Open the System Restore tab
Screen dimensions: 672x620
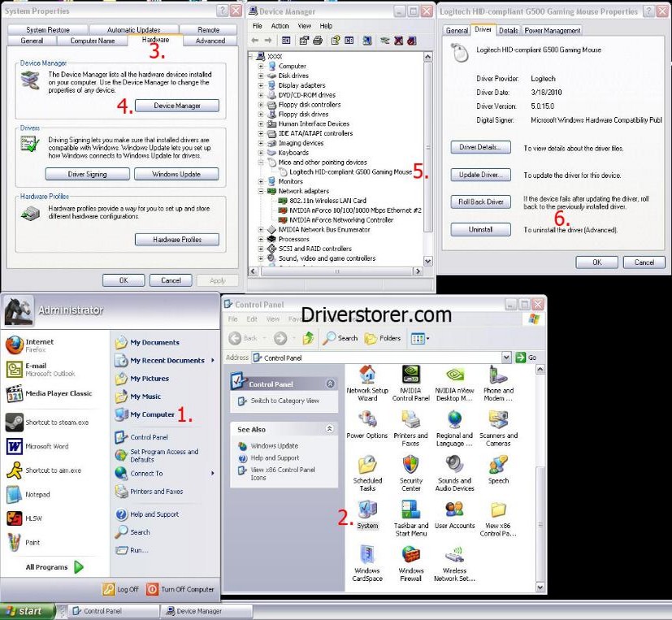(x=48, y=29)
